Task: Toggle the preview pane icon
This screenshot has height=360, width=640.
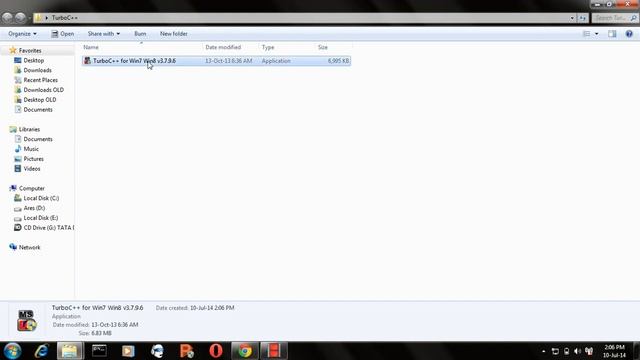Action: point(612,34)
